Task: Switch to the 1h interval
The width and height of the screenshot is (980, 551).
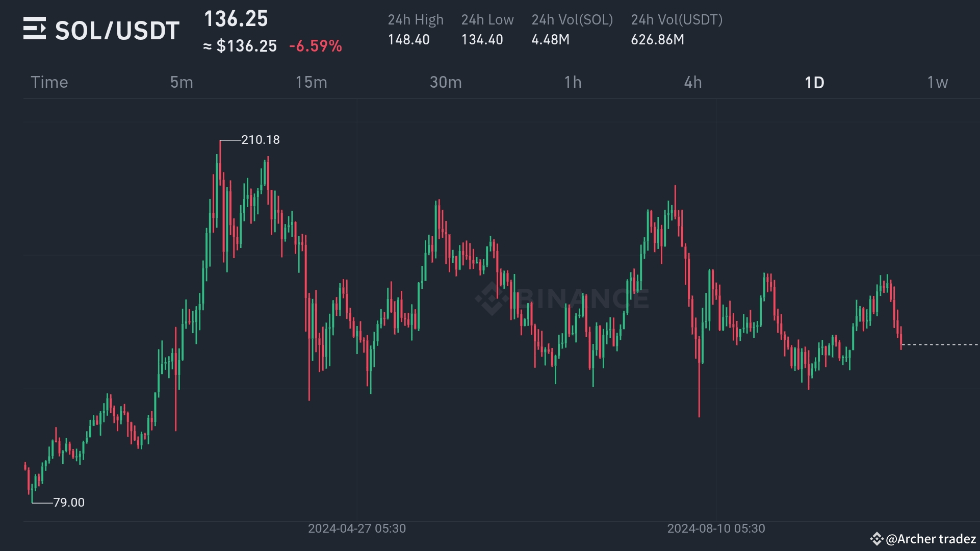Action: click(573, 82)
